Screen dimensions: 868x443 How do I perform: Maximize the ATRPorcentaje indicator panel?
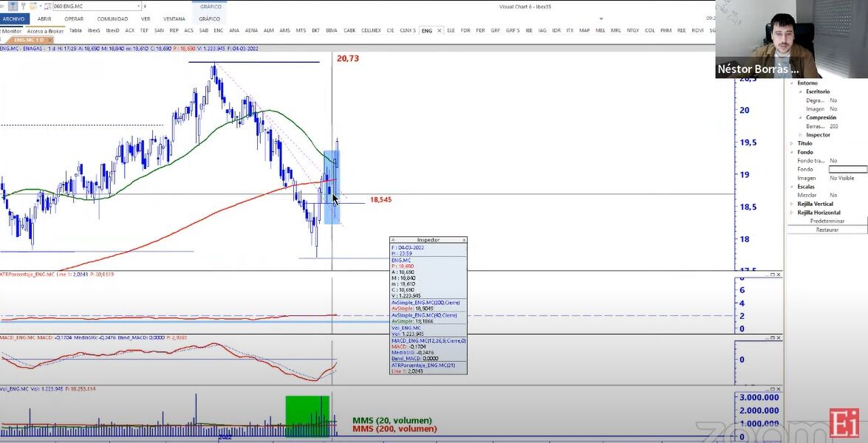click(x=772, y=275)
